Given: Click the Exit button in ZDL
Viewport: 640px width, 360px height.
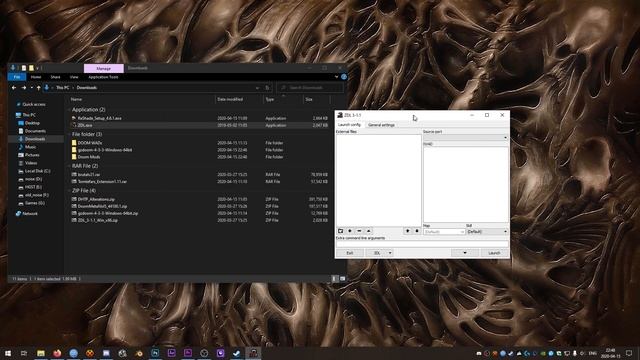Looking at the screenshot, I should pos(350,253).
